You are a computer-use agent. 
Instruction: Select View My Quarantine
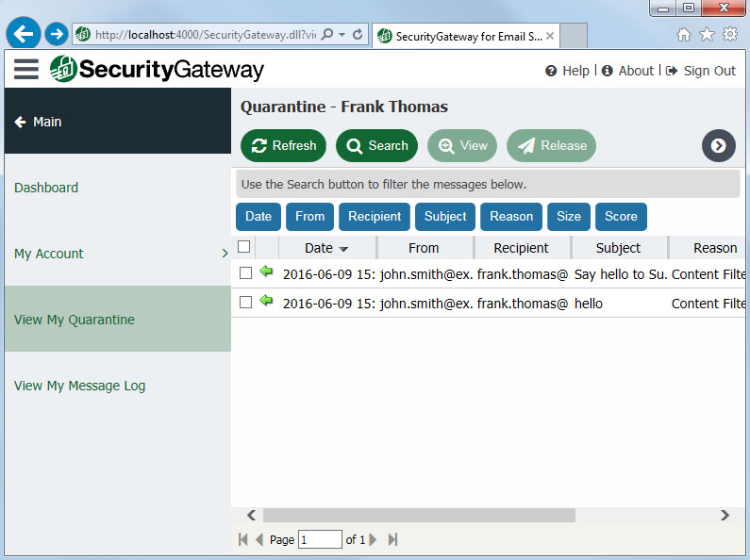click(x=118, y=320)
